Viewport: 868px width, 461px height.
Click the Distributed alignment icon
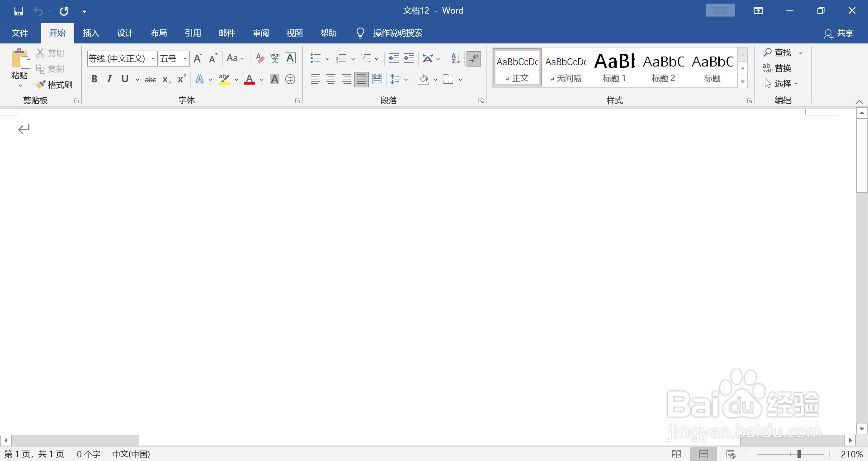point(377,80)
